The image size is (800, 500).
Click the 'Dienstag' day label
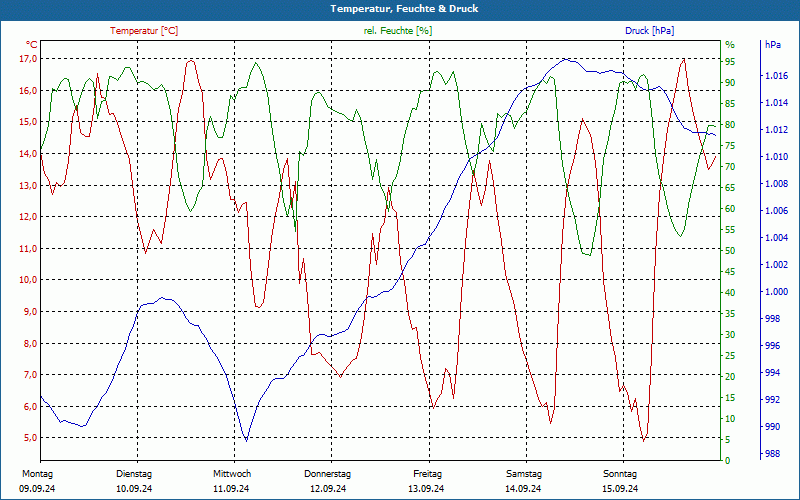tap(134, 474)
